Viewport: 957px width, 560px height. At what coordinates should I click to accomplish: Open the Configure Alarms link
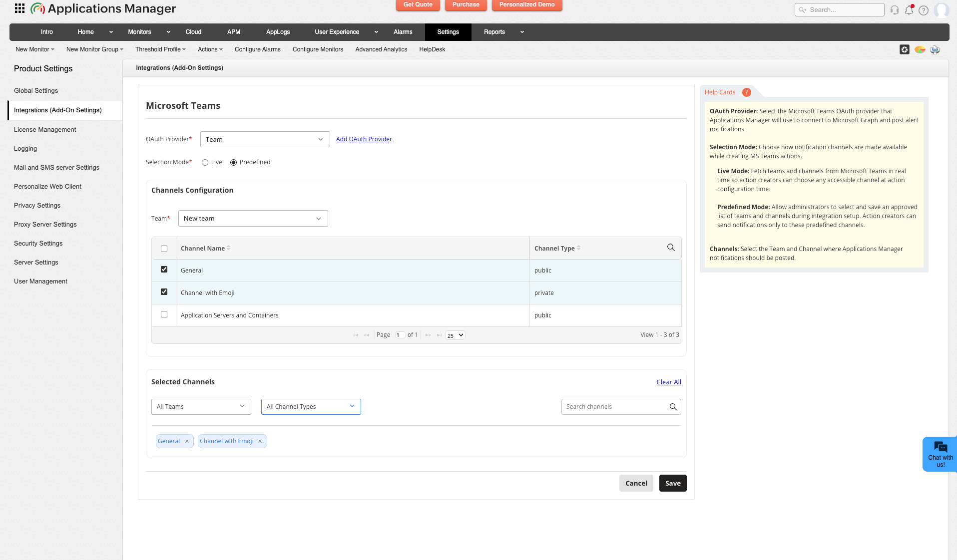(x=258, y=49)
